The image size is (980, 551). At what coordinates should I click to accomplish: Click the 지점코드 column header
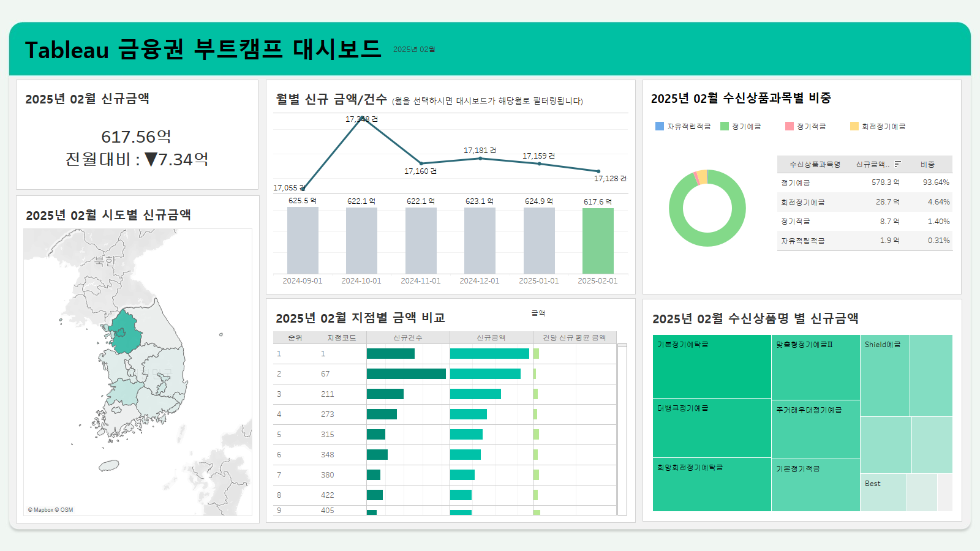(x=341, y=337)
